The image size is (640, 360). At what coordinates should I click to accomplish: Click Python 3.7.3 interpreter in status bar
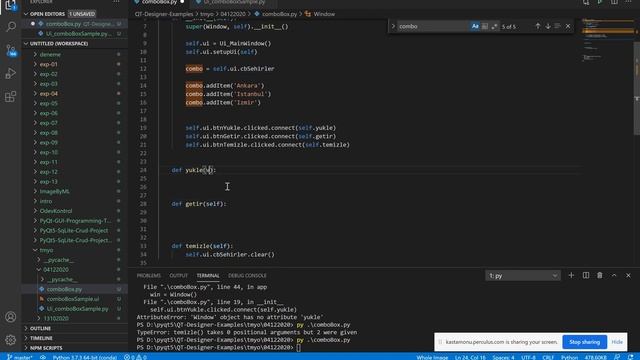coord(84,357)
